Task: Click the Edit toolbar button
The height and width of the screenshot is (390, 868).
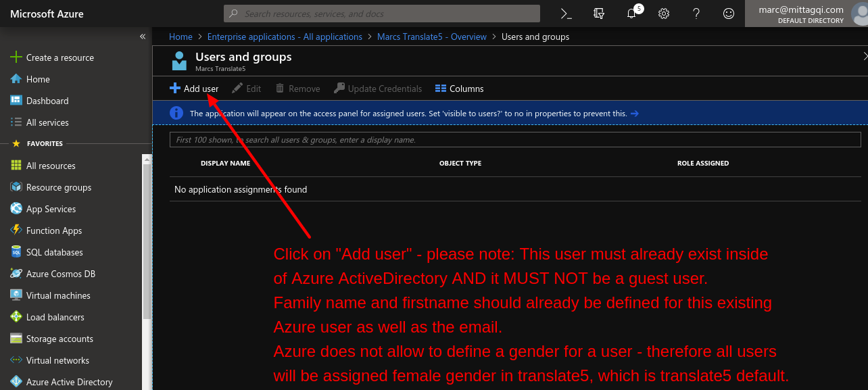Action: click(246, 89)
